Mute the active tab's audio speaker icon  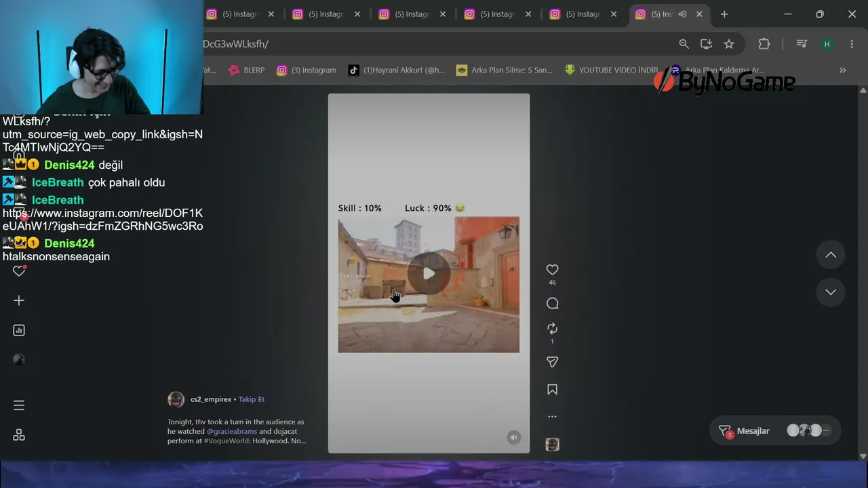682,14
